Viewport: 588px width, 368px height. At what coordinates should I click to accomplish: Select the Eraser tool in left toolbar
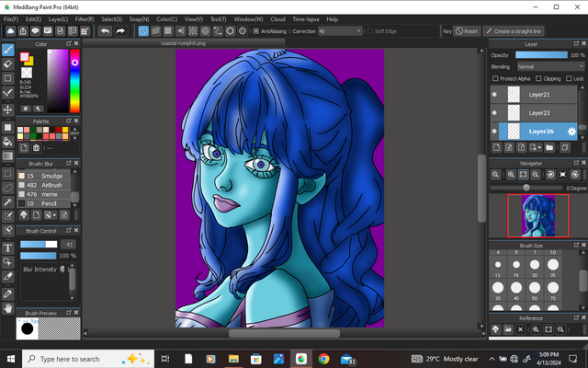(8, 64)
